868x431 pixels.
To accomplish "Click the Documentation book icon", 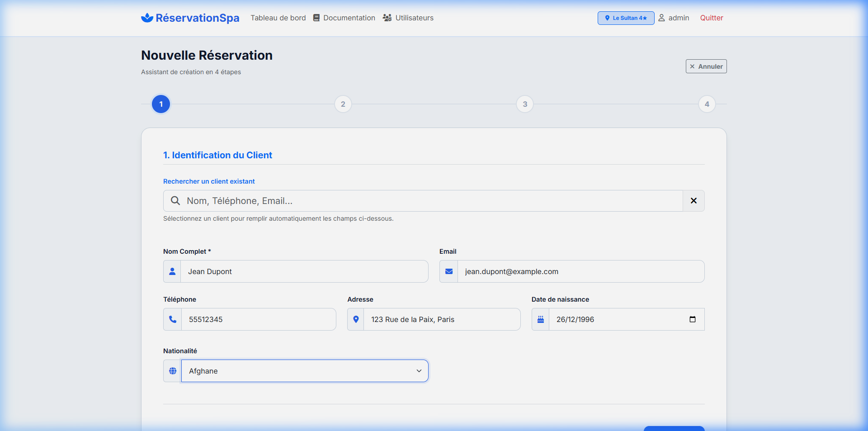I will coord(316,18).
